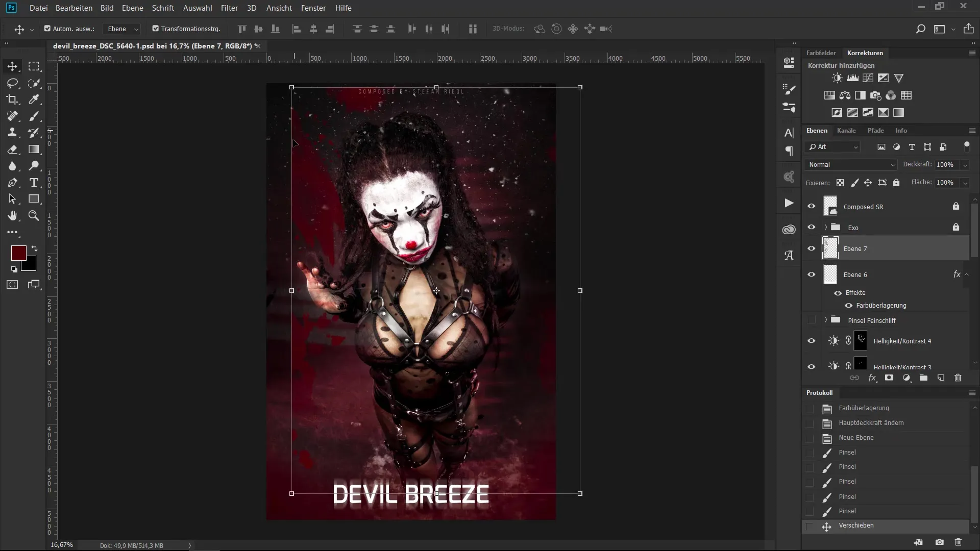
Task: Open the Deckkraft opacity slider dropdown
Action: (965, 165)
